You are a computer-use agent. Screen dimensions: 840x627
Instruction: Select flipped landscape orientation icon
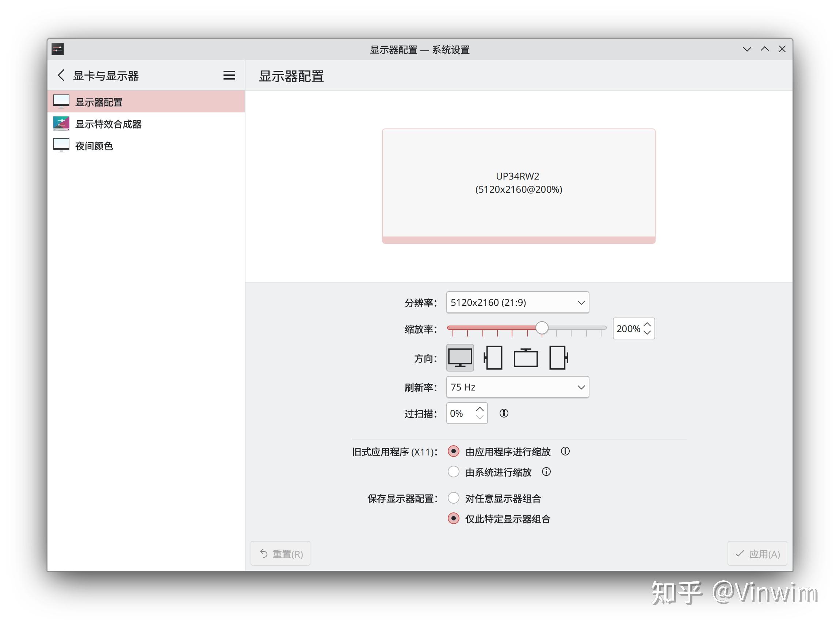click(x=526, y=357)
